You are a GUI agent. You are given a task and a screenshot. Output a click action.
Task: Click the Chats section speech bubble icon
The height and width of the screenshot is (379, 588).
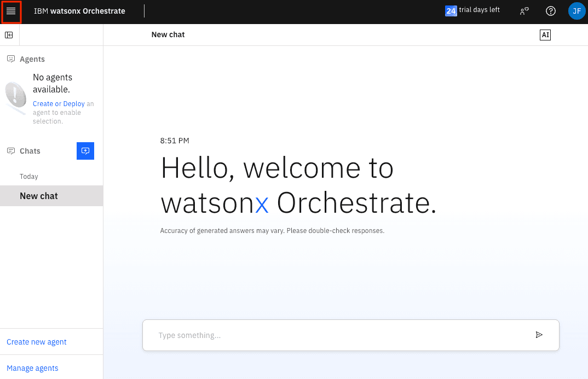[10, 151]
